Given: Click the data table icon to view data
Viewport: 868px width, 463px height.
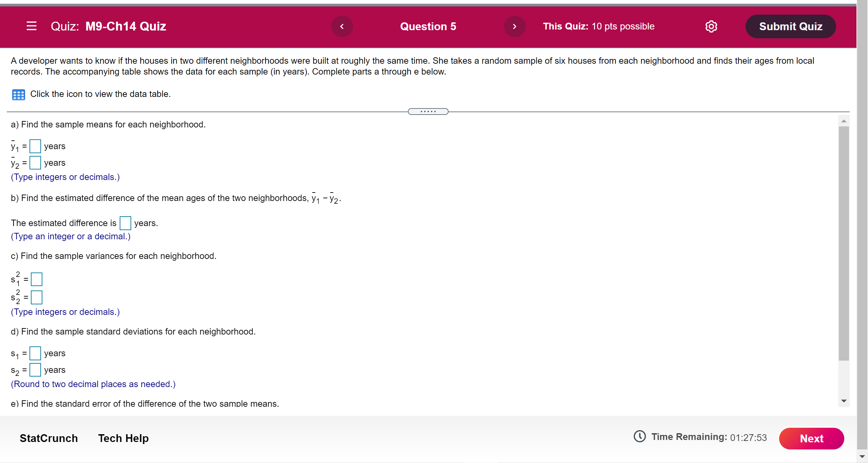Looking at the screenshot, I should 18,94.
